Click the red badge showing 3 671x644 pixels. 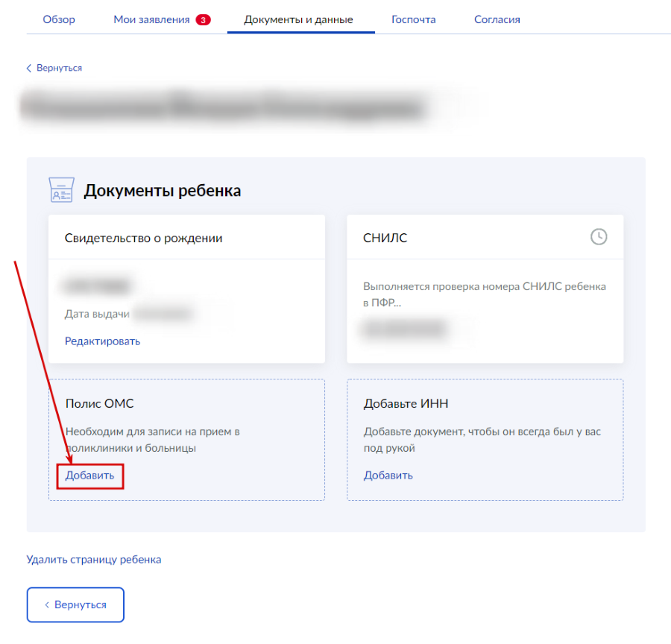click(x=203, y=20)
